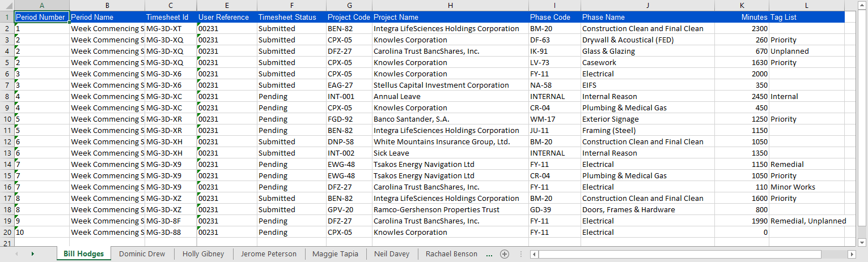The height and width of the screenshot is (262, 868).
Task: Click the Banco Santander, S.A. cell
Action: tap(450, 119)
